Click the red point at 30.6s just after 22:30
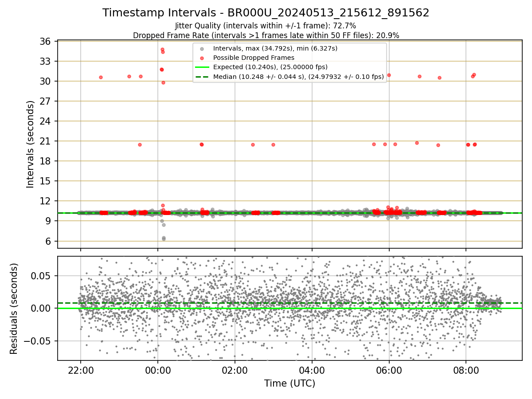Screen dimensions: 532x399 (x=101, y=77)
